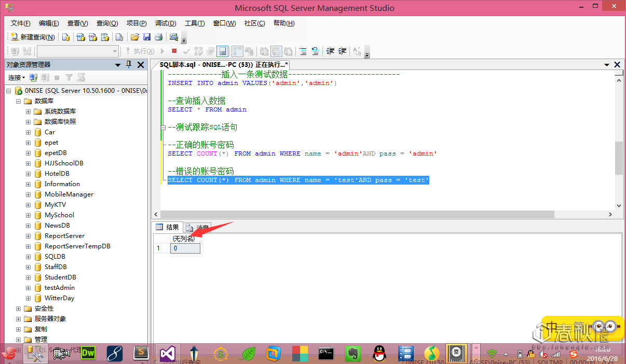Viewport: 626px width, 364px height.
Task: Collapse the 数据库 databases folder
Action: [x=19, y=101]
